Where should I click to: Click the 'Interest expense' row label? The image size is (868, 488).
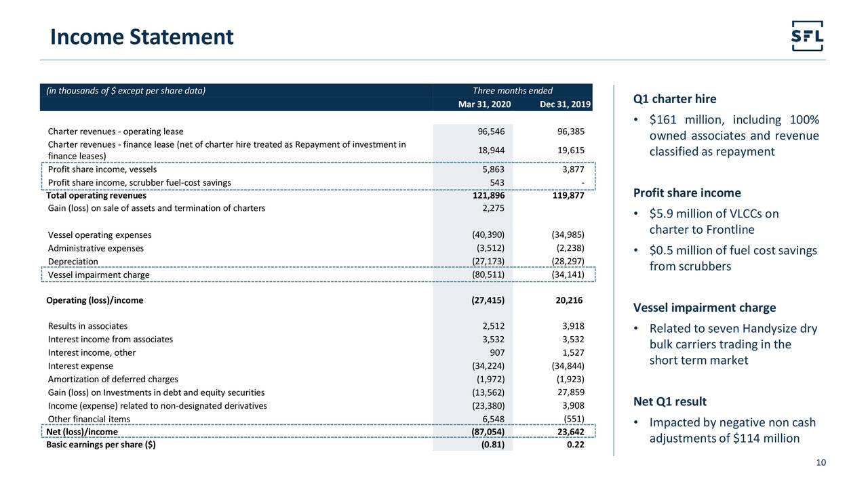coord(81,366)
